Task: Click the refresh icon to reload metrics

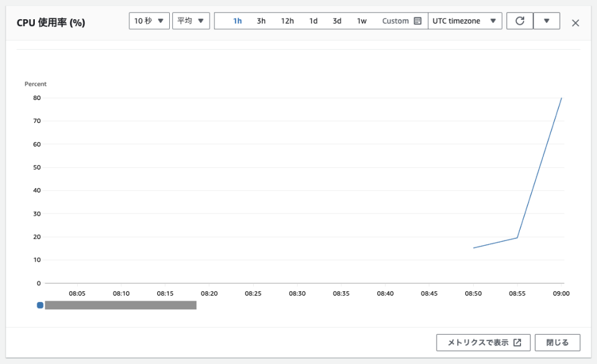Action: (520, 20)
